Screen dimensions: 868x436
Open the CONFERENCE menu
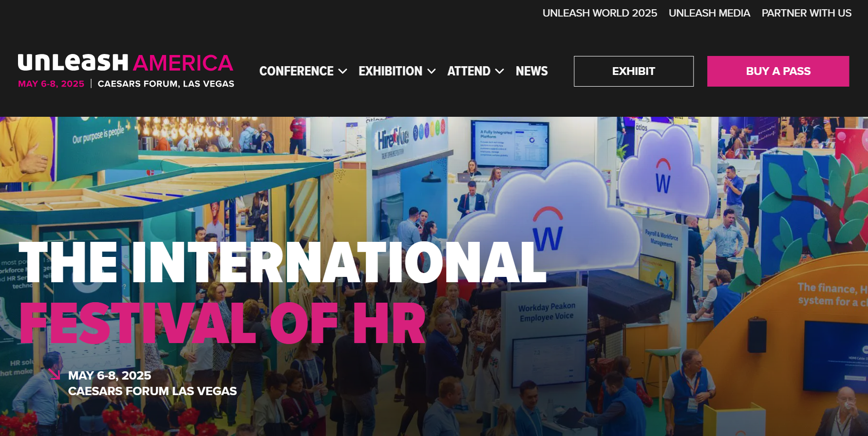tap(297, 71)
